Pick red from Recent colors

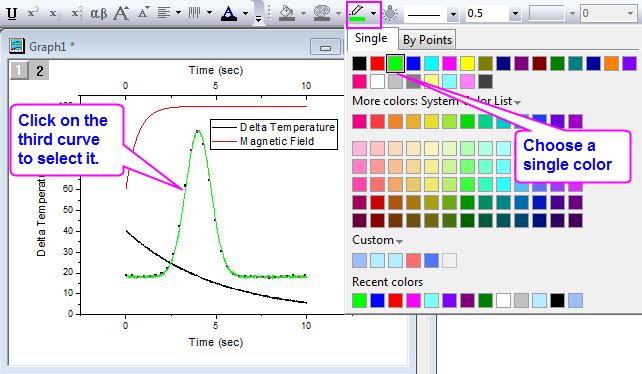(396, 300)
